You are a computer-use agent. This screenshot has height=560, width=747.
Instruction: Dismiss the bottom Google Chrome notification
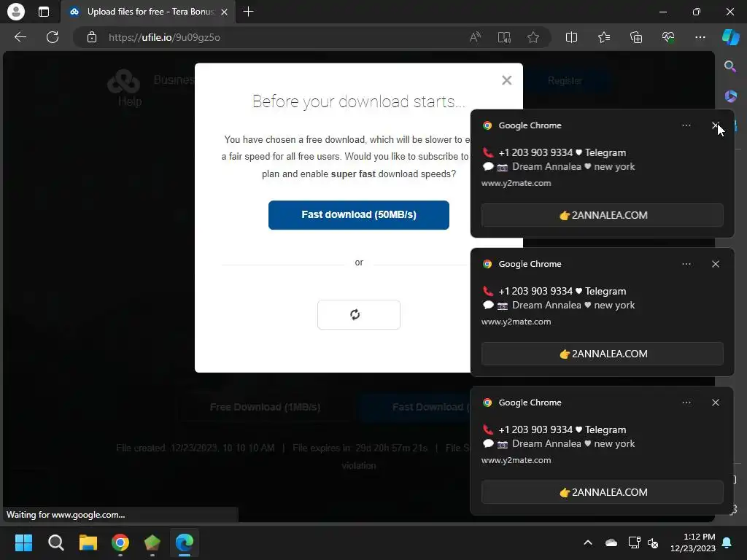tap(715, 402)
